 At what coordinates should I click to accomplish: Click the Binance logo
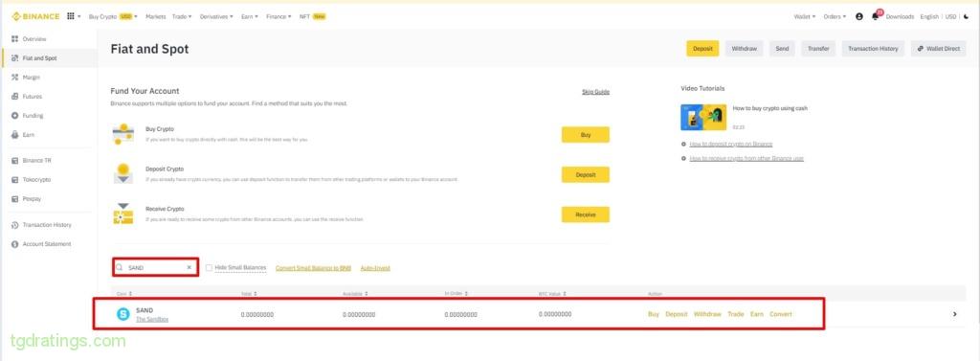tap(35, 17)
